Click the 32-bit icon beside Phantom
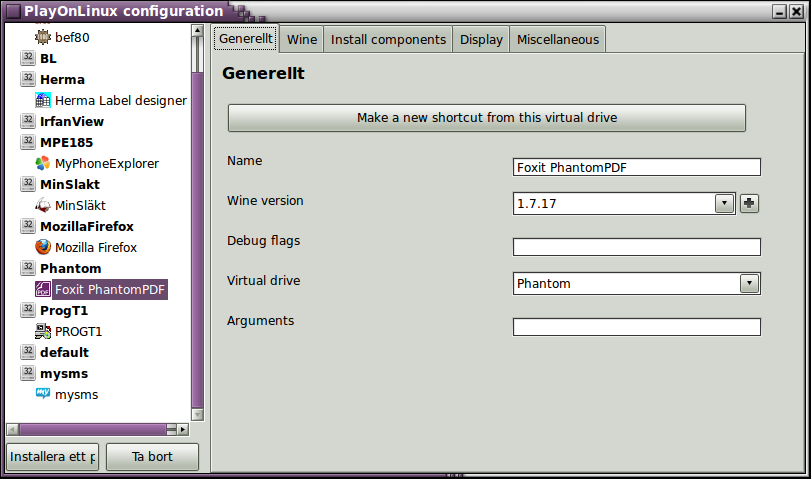Viewport: 811px width, 479px height. (x=28, y=267)
